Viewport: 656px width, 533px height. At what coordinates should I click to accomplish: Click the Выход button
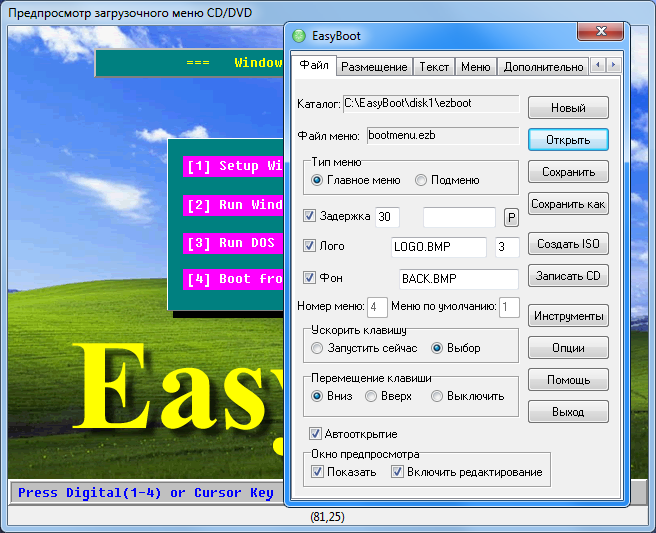[568, 412]
